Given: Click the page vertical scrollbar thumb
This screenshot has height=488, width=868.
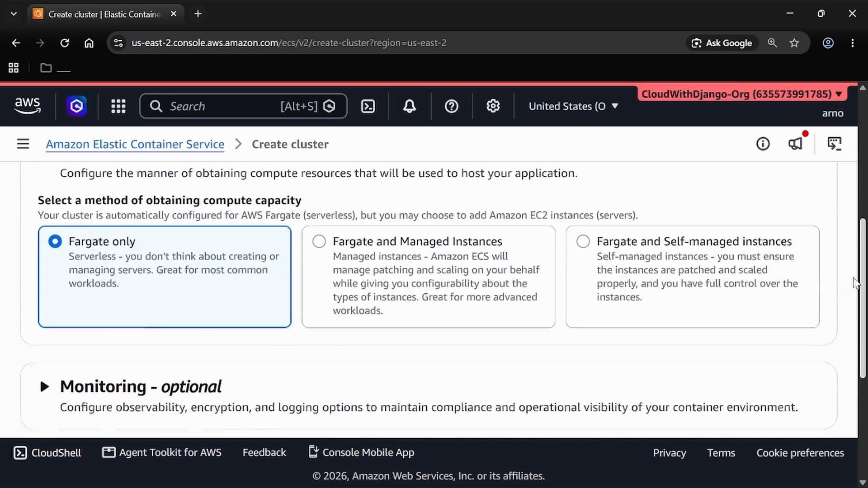Looking at the screenshot, I should pyautogui.click(x=863, y=298).
